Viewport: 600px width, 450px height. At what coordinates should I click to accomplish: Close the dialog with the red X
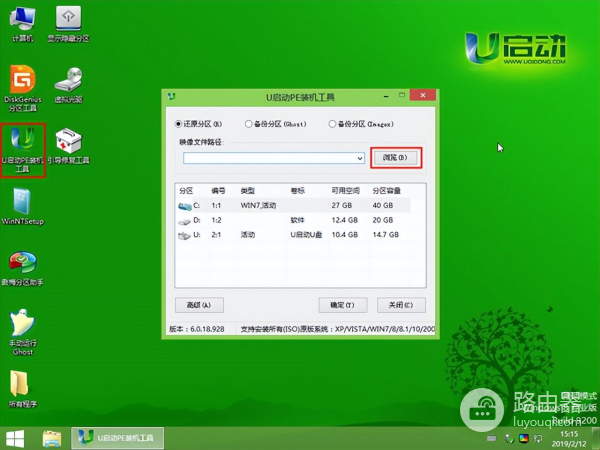pos(423,95)
